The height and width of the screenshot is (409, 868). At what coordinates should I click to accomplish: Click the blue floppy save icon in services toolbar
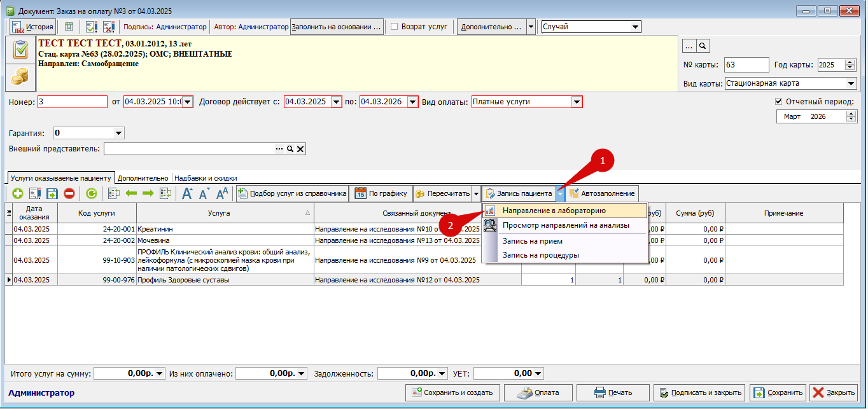tap(52, 193)
